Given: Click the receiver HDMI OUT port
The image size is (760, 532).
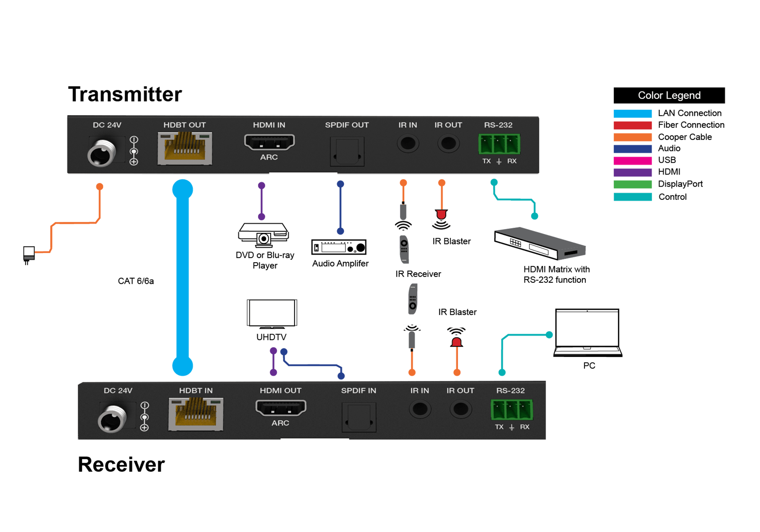Looking at the screenshot, I should pyautogui.click(x=281, y=408).
